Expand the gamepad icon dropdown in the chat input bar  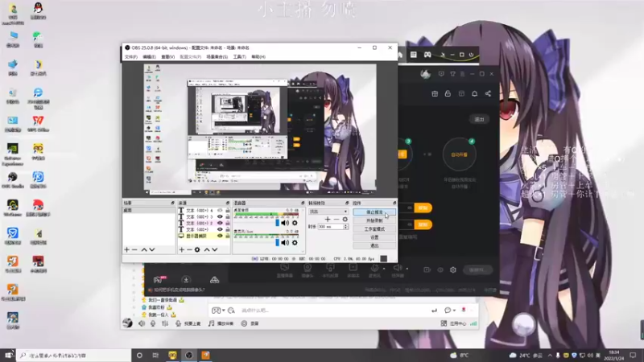click(x=224, y=311)
